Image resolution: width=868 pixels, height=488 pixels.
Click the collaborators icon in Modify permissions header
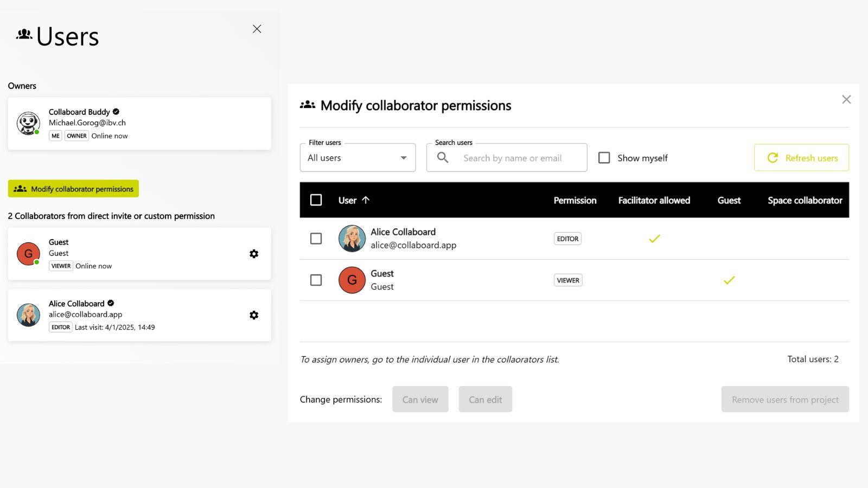[307, 104]
